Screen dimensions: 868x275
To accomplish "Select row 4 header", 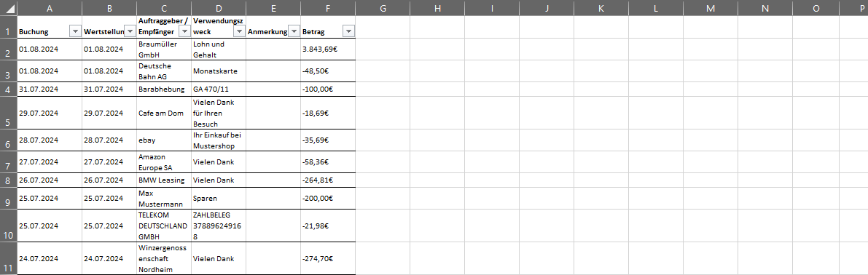I will point(8,89).
